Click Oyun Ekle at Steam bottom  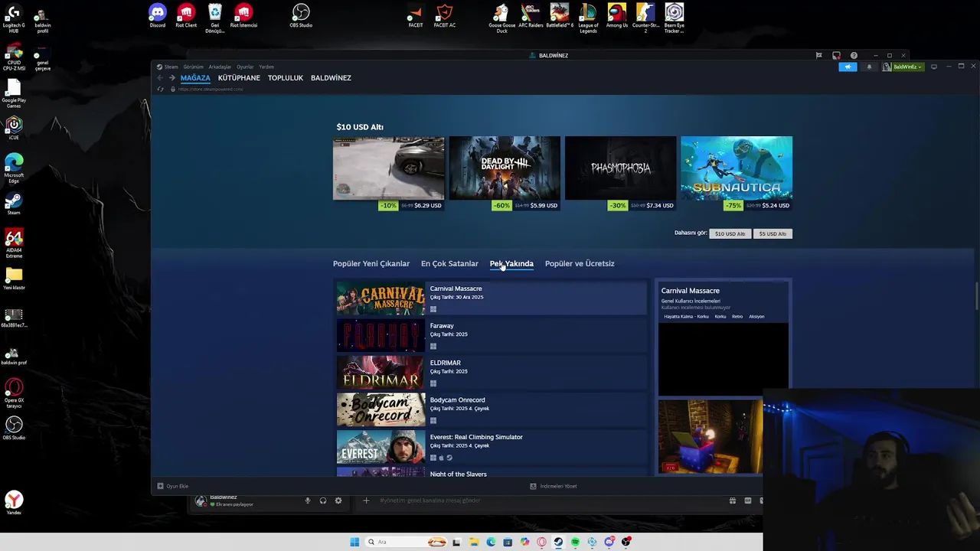173,486
